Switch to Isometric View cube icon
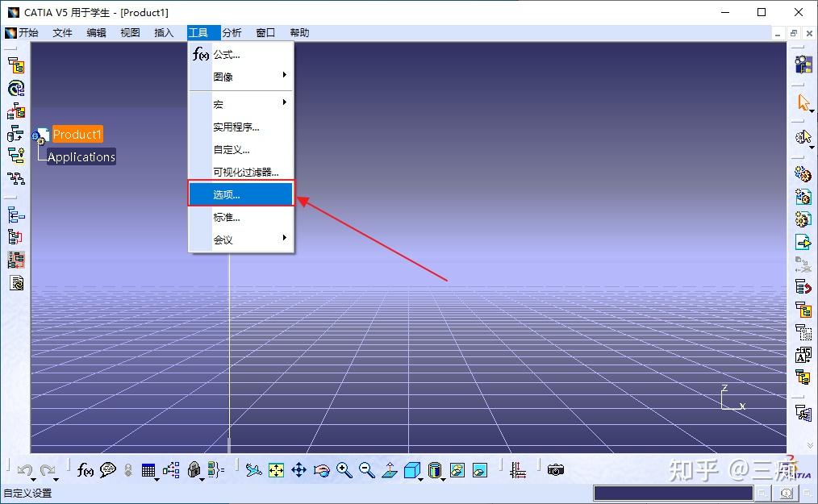818x504 pixels. pyautogui.click(x=411, y=469)
